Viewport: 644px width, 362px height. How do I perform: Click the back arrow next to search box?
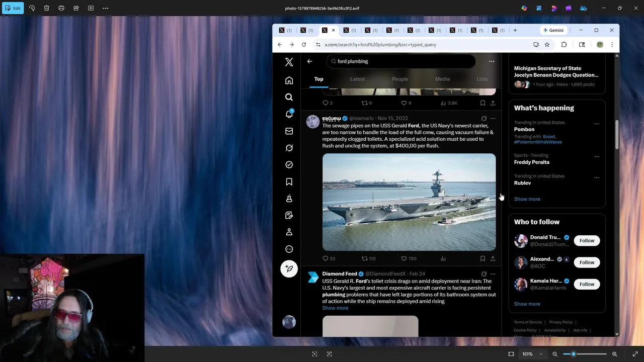tap(309, 61)
